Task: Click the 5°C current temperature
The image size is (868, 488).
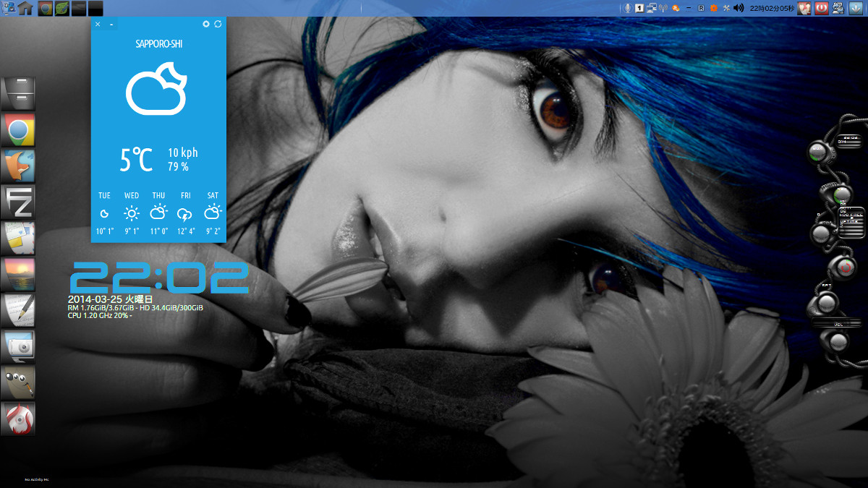Action: click(136, 159)
